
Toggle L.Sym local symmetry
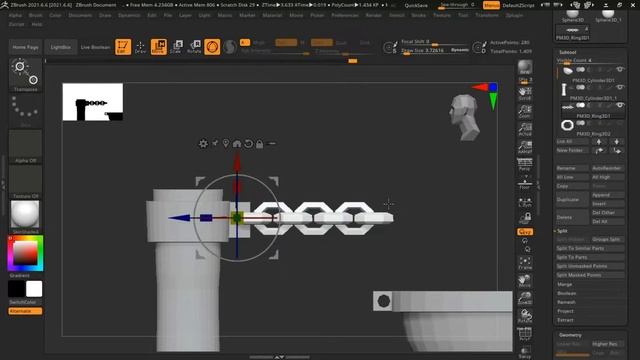pos(525,202)
